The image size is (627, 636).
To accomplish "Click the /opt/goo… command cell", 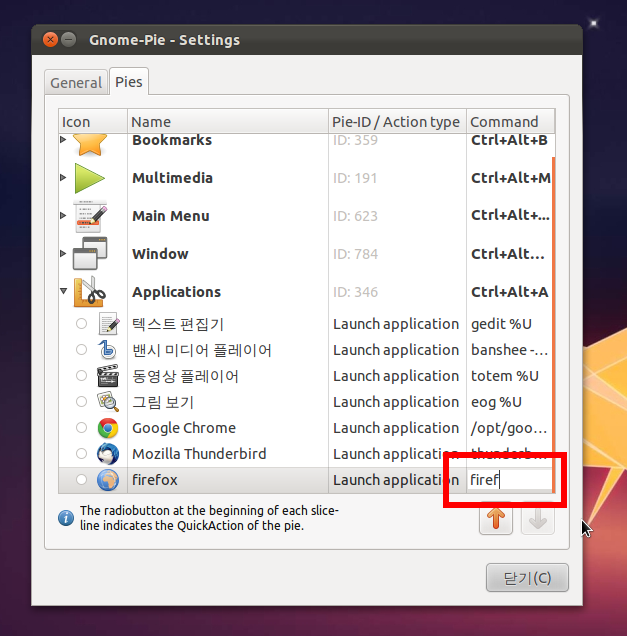I will point(509,428).
